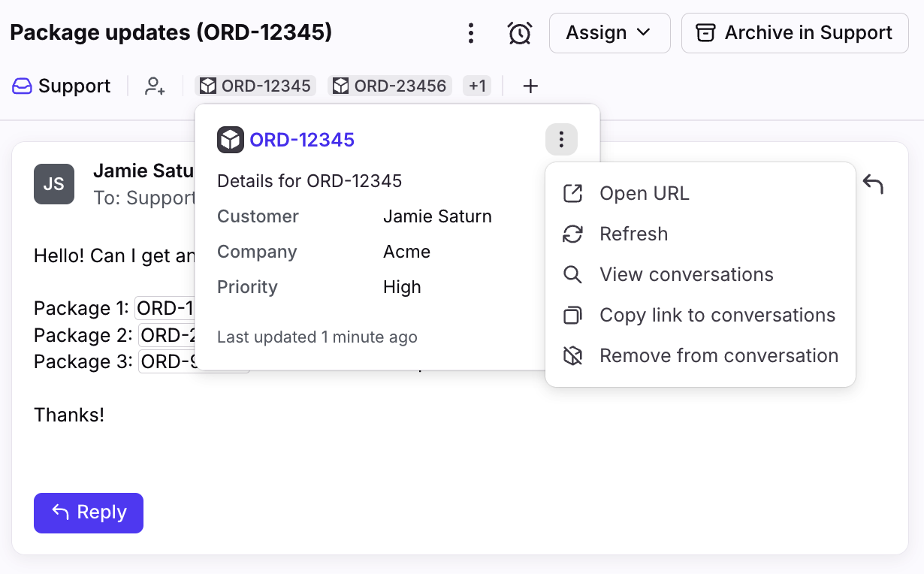Click the JS sender avatar
Viewport: 924px width, 574px height.
pos(54,184)
